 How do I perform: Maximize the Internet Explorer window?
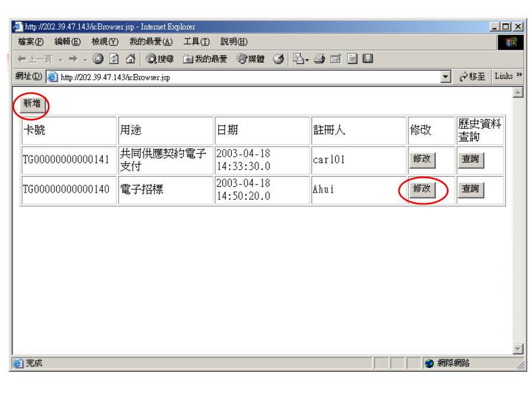[506, 27]
